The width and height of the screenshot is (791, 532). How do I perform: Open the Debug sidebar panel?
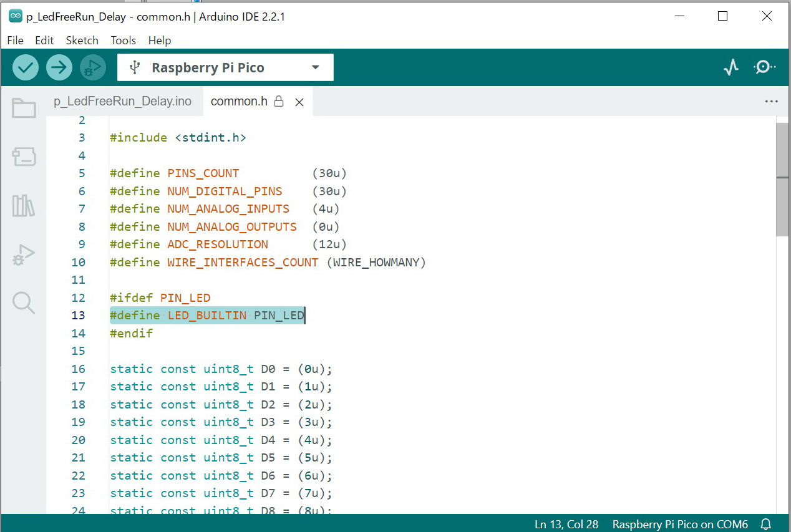pyautogui.click(x=24, y=254)
